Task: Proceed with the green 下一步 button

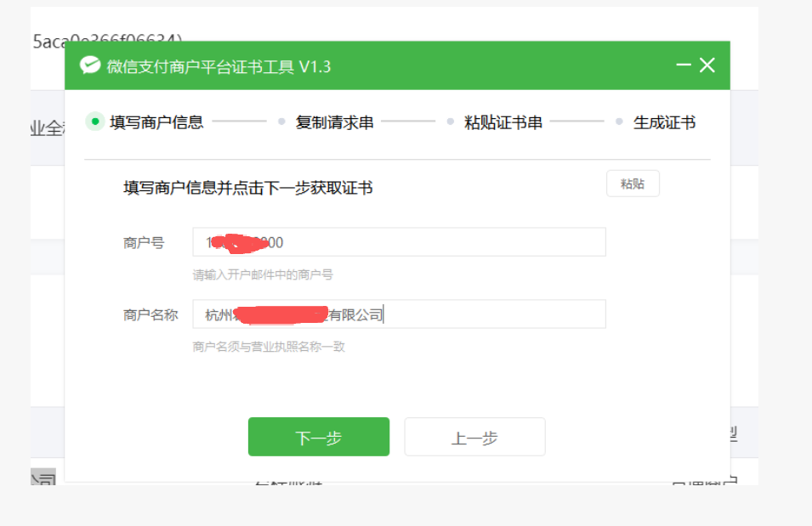Action: pyautogui.click(x=318, y=437)
